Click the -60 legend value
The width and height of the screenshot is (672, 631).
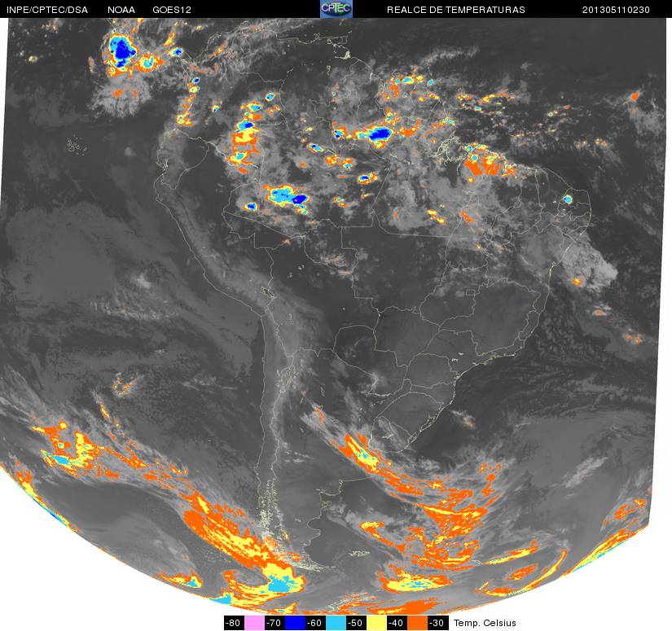315,623
